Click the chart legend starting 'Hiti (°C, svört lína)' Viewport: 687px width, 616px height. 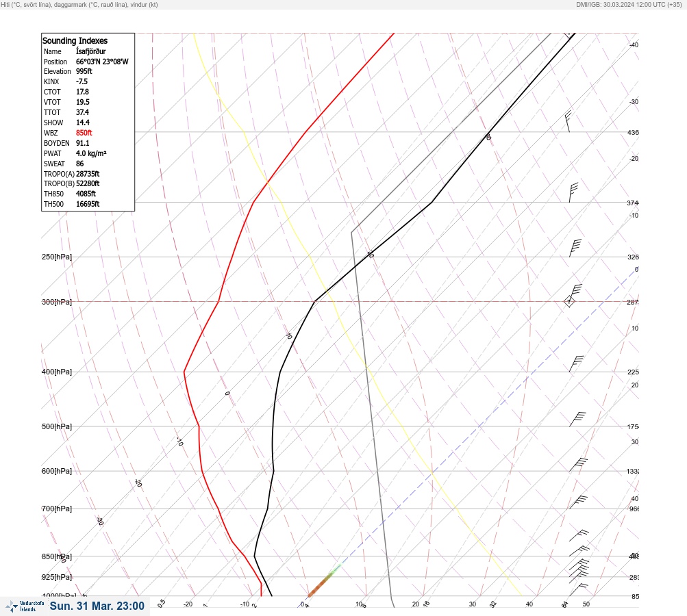[x=79, y=4]
